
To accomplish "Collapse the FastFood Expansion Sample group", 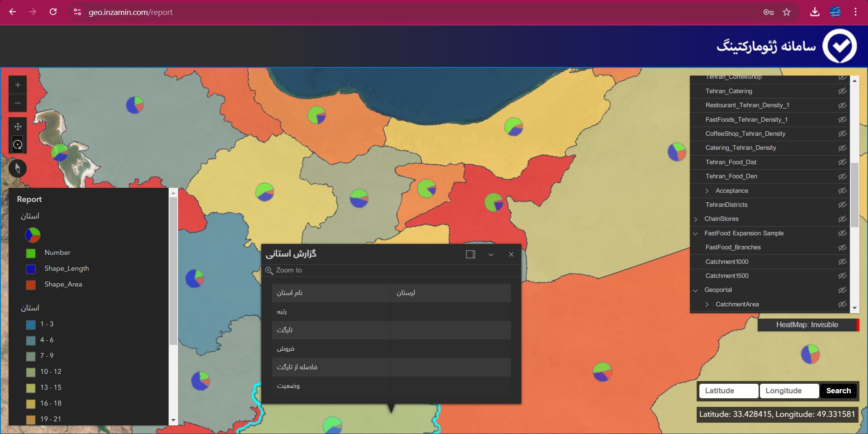I will click(696, 234).
